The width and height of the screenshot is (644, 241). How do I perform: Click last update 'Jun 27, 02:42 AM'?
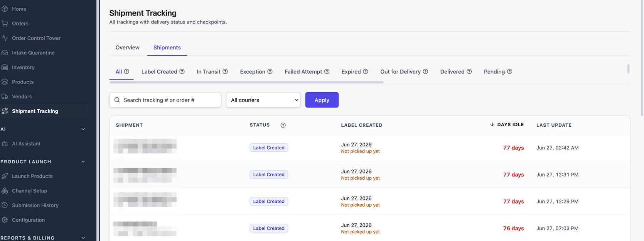(557, 148)
